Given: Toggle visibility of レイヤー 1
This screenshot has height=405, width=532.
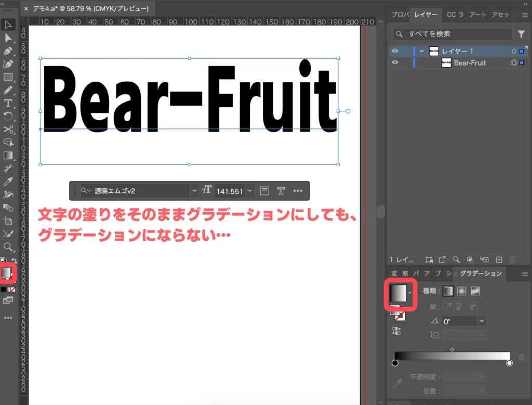Looking at the screenshot, I should [x=395, y=51].
